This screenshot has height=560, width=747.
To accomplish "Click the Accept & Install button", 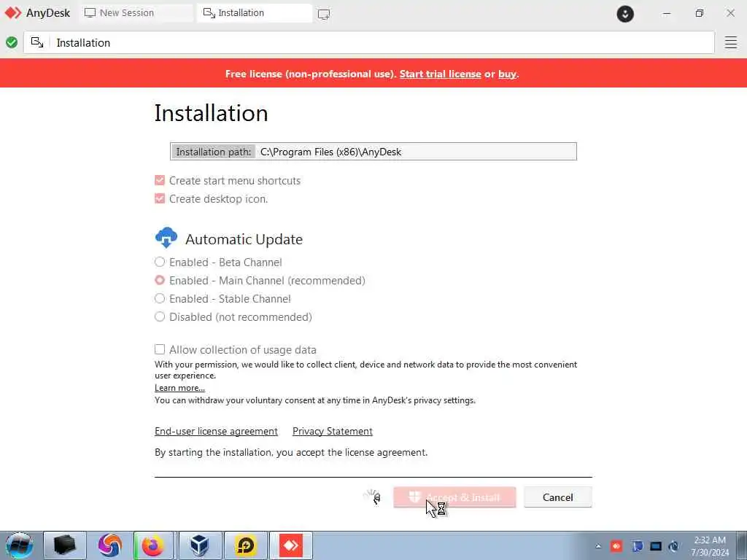I will coord(454,497).
